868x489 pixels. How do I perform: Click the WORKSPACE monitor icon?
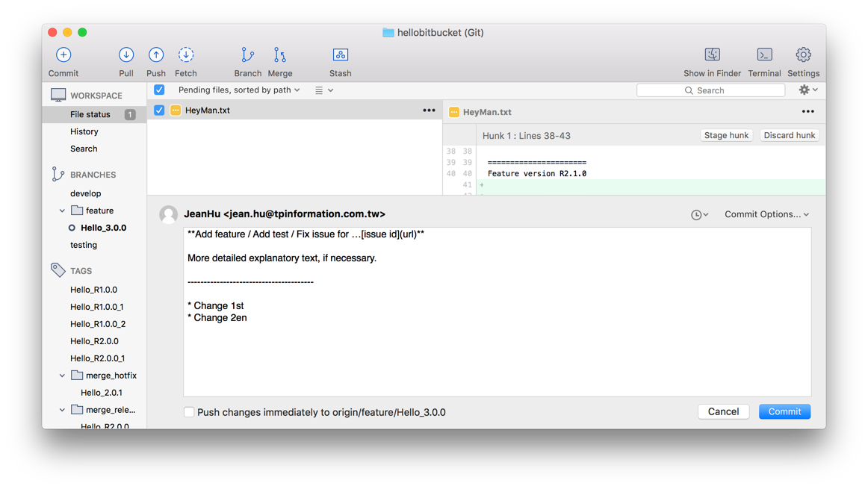58,95
